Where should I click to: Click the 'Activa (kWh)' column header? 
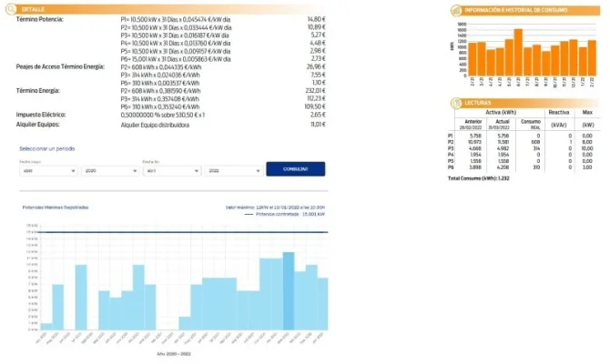[x=501, y=113]
